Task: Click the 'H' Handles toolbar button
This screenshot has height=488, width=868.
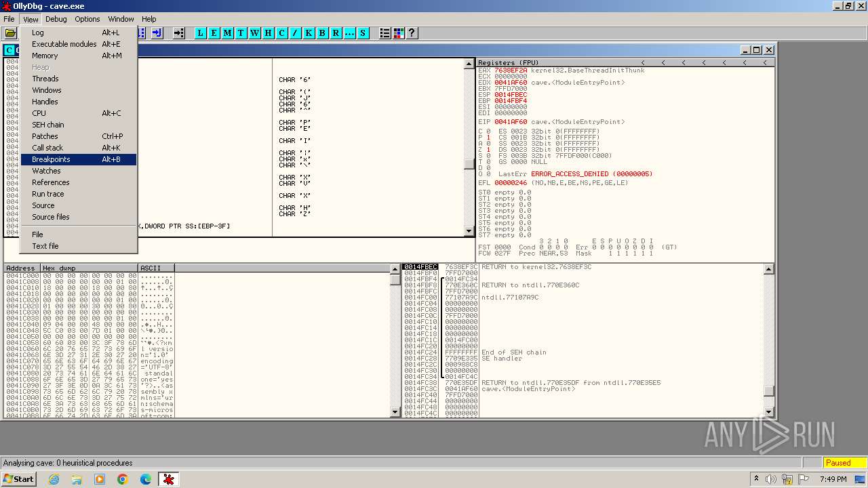Action: pos(269,33)
